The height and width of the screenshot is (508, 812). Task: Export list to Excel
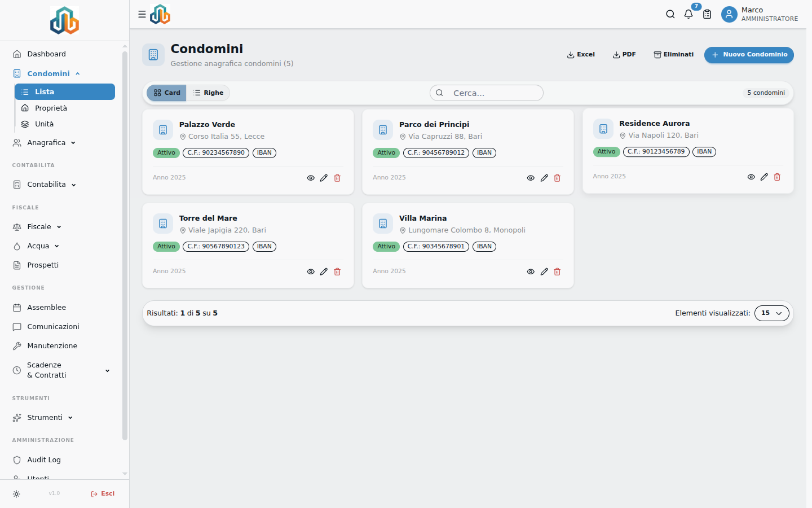(x=581, y=55)
